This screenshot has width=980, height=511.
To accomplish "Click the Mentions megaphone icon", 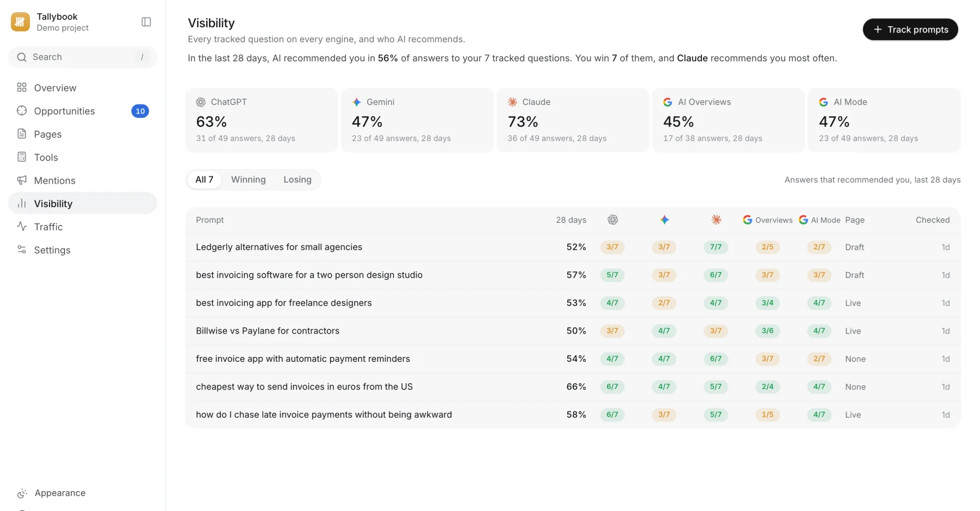I will (22, 180).
